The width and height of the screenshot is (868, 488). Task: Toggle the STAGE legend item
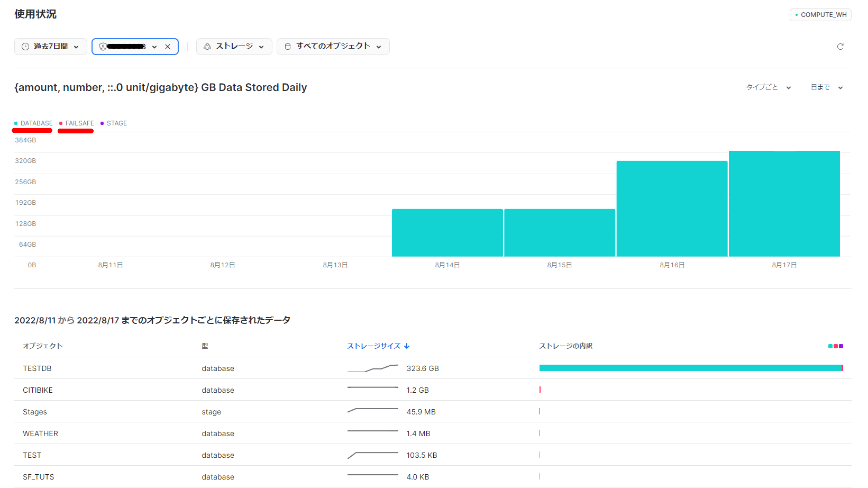[114, 123]
